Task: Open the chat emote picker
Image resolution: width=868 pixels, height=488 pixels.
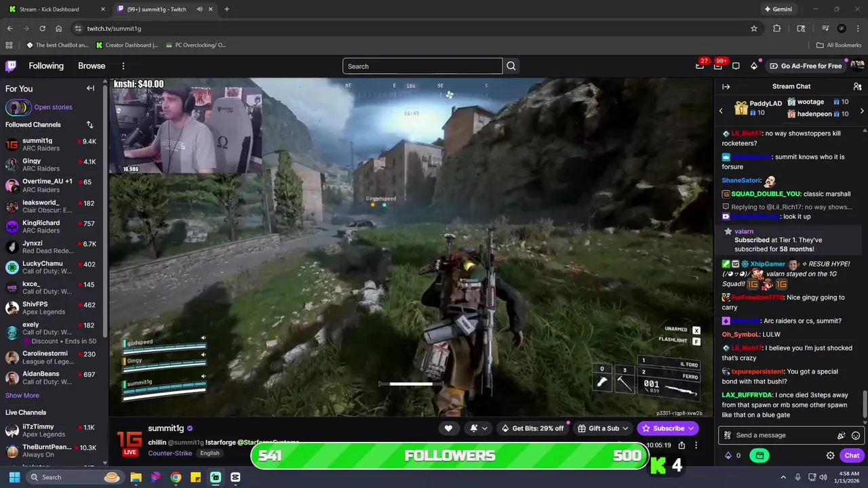Action: 856,435
